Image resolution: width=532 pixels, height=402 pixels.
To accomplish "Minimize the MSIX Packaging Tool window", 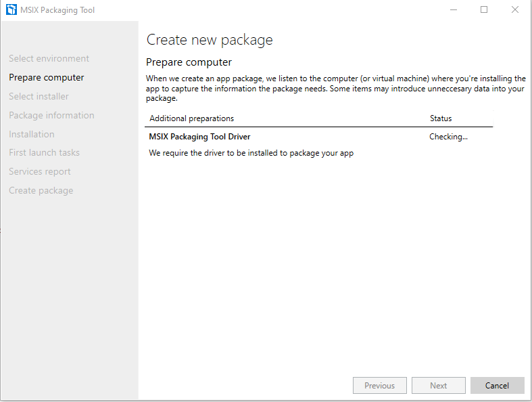I will coord(453,10).
